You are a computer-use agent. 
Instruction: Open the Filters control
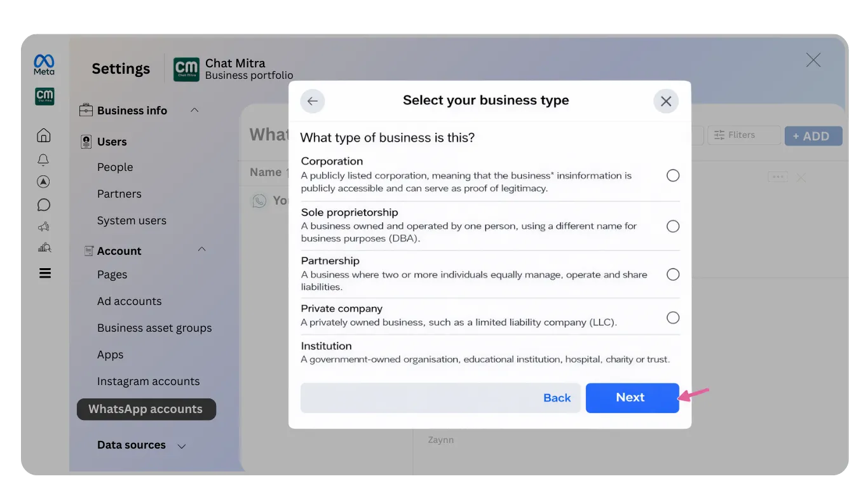click(x=743, y=135)
